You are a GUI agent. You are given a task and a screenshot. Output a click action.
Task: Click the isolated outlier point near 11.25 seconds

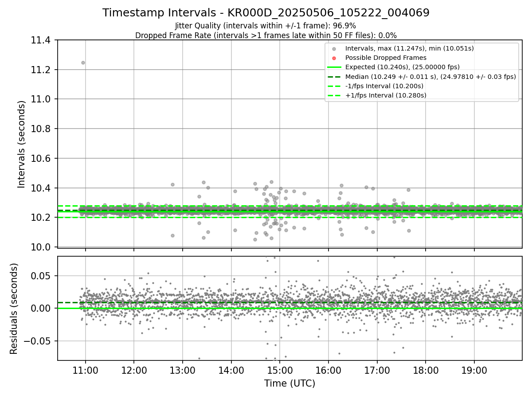click(83, 63)
